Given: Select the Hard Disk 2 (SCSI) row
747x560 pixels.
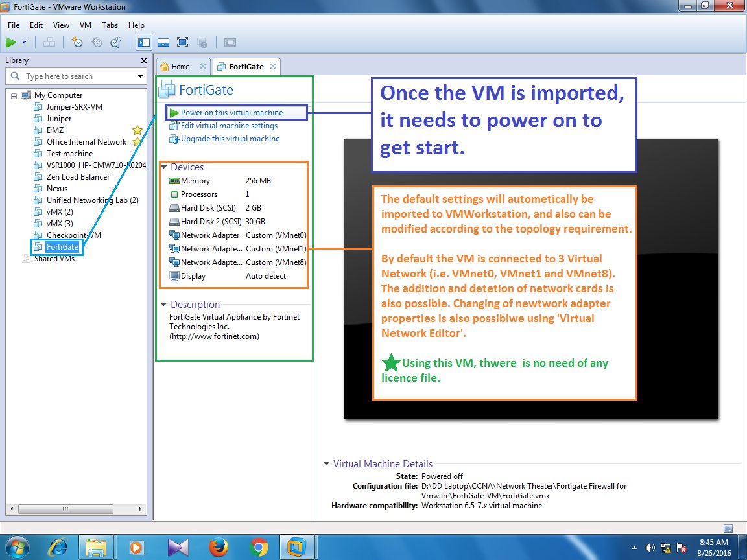Looking at the screenshot, I should [x=238, y=222].
